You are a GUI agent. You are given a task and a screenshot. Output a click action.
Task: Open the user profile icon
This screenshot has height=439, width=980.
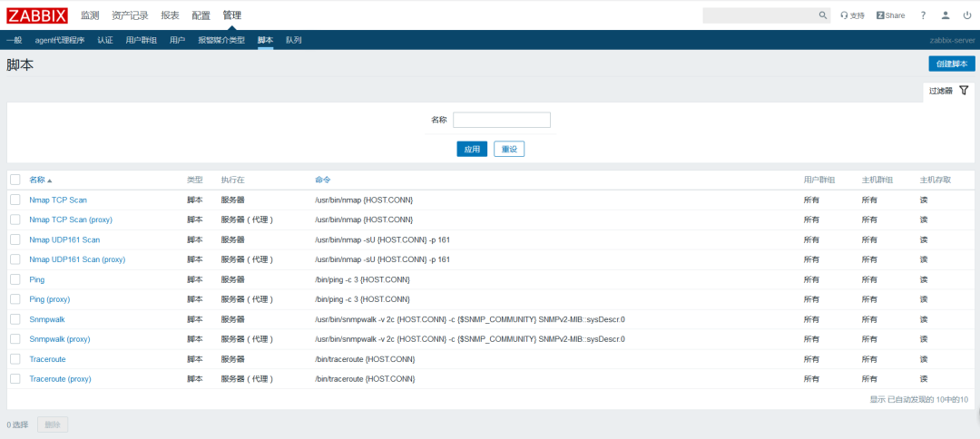point(946,15)
